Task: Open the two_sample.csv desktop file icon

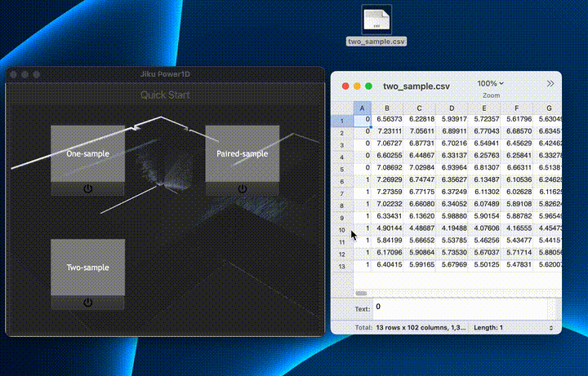Action: (x=376, y=19)
